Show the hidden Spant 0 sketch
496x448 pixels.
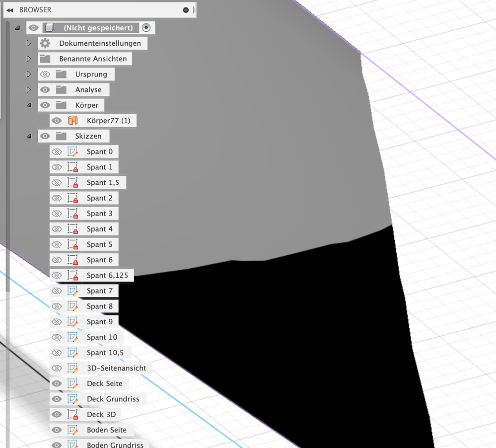coord(57,151)
